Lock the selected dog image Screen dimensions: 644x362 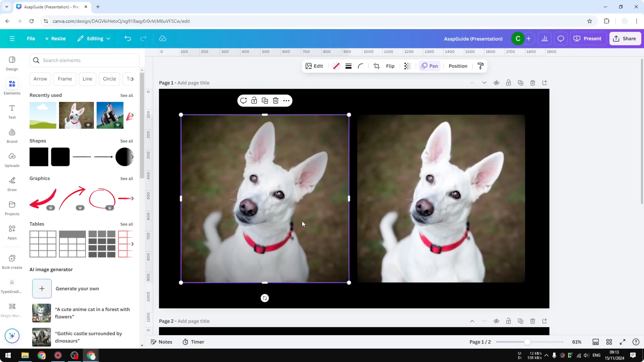pyautogui.click(x=254, y=100)
